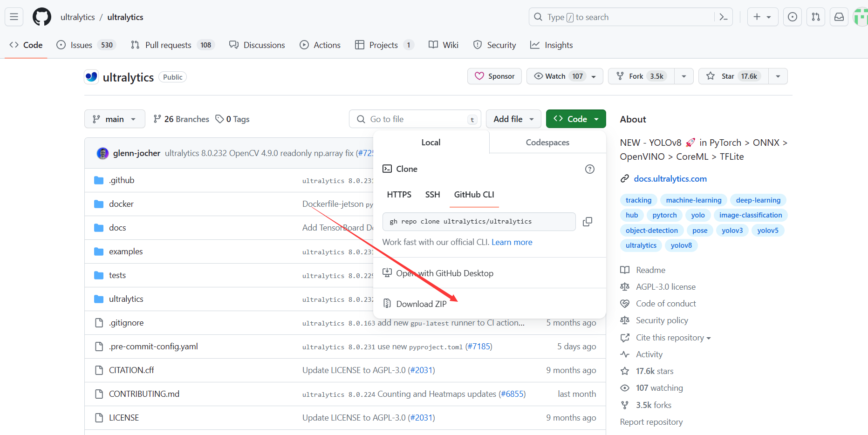The image size is (868, 435).
Task: Sponsor the ultralytics project
Action: pyautogui.click(x=494, y=76)
